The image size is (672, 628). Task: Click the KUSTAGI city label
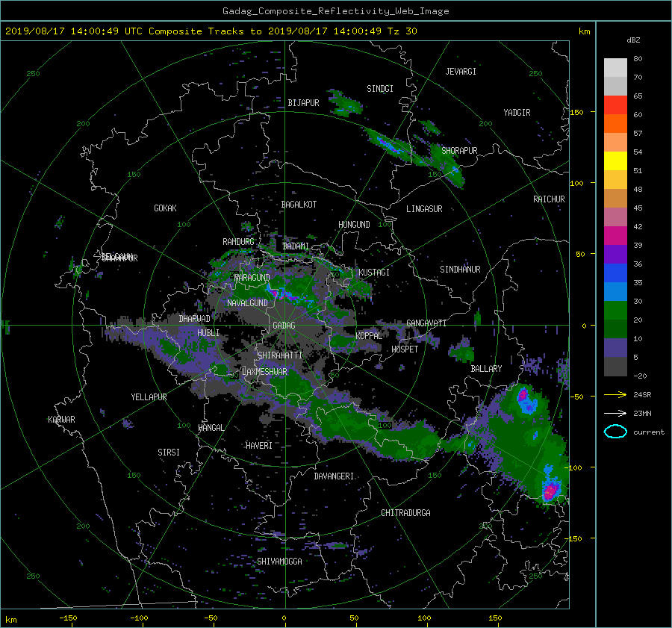coord(374,273)
